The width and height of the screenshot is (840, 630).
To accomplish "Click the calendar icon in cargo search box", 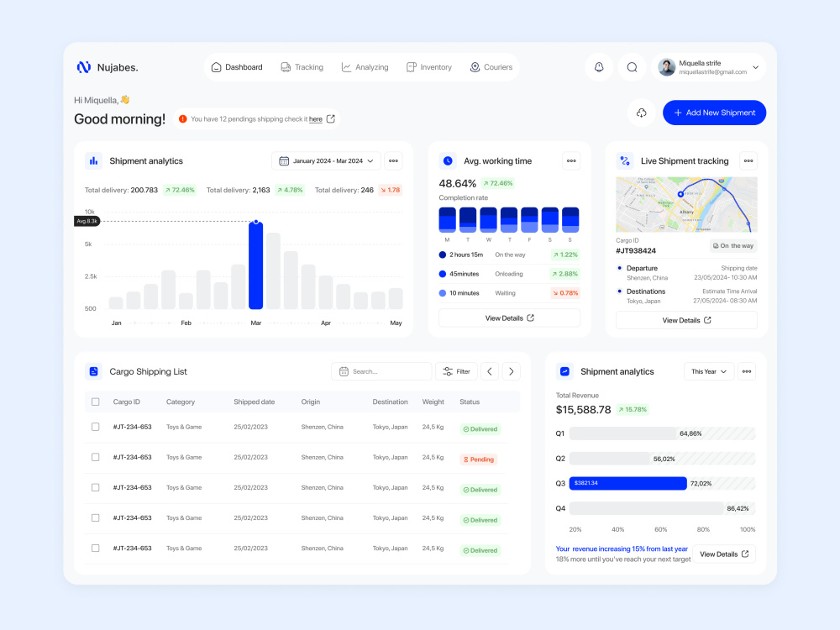I will (344, 371).
